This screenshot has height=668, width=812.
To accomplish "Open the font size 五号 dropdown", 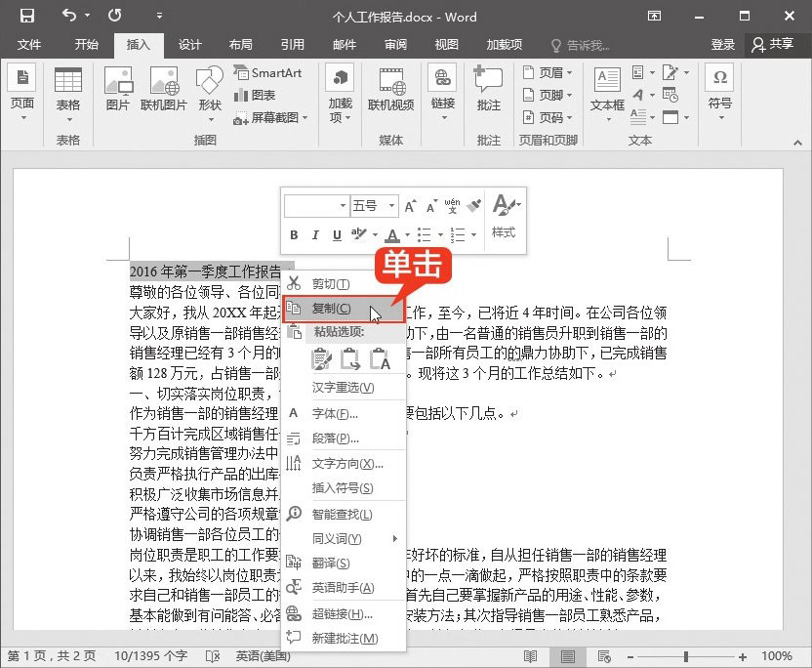I will 391,206.
